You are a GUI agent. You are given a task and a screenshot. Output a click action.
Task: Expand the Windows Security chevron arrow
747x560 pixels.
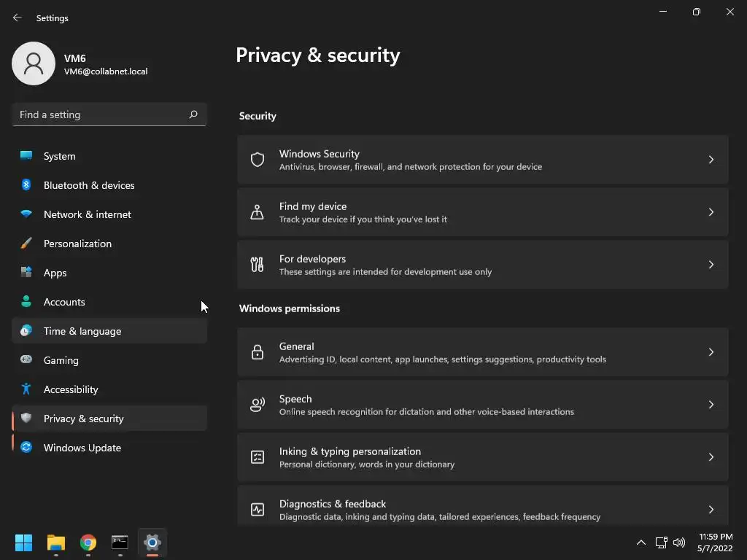(711, 160)
